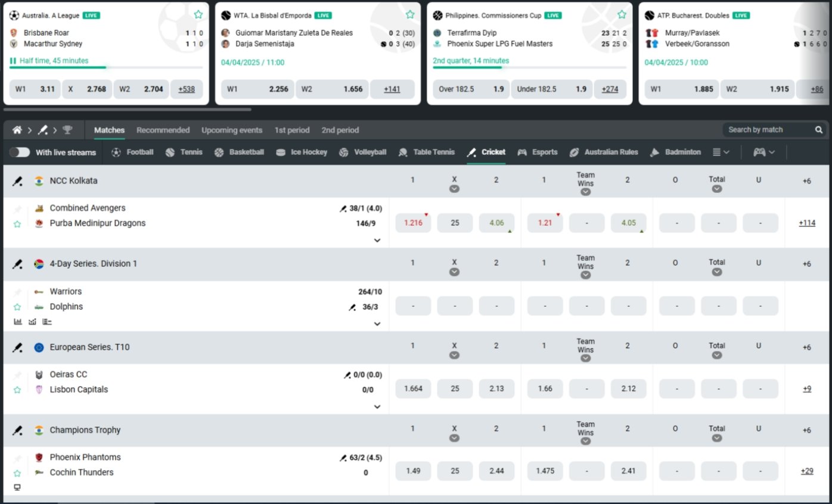
Task: Click the cricket bat breadcrumb icon
Action: pos(43,130)
